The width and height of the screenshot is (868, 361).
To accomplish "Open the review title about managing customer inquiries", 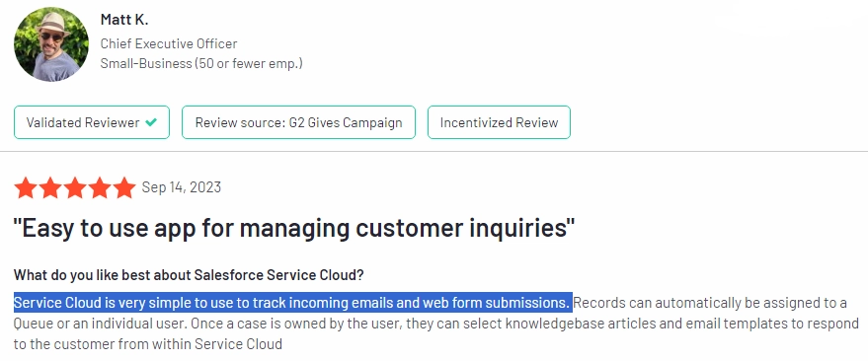I will click(x=294, y=228).
